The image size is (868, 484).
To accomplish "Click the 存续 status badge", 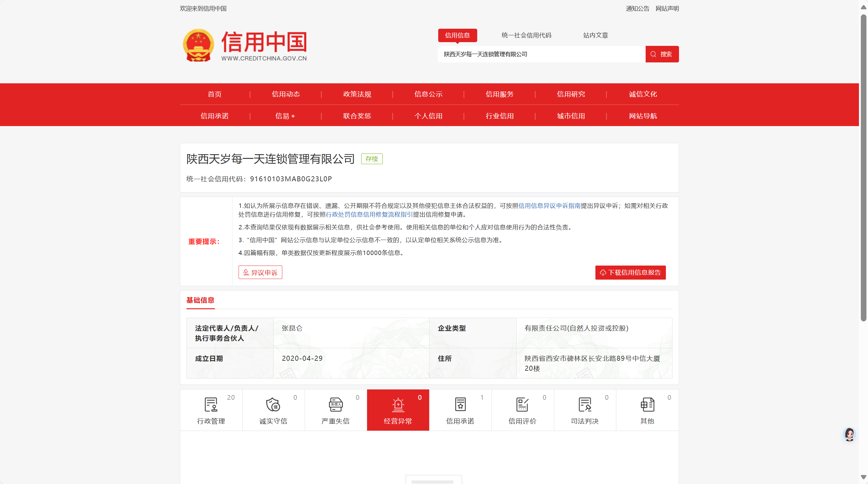I will point(372,159).
